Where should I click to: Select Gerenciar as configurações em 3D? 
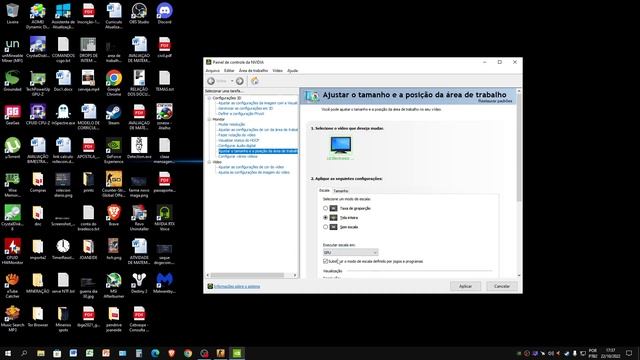tap(245, 109)
